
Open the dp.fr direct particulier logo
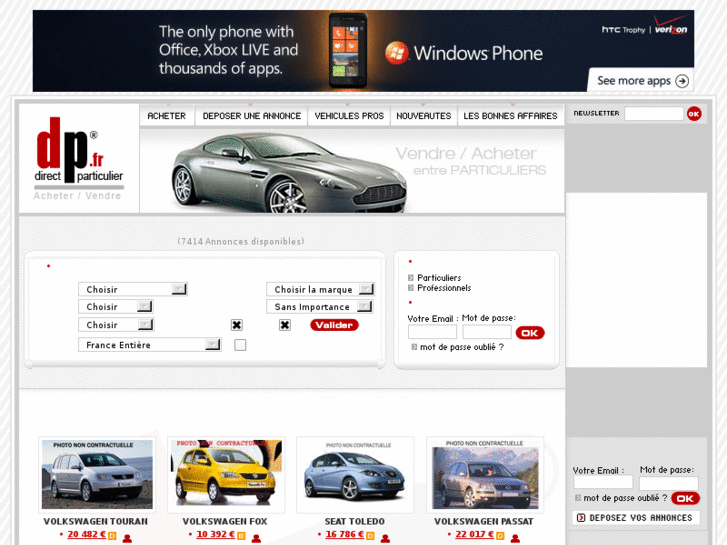tap(78, 159)
